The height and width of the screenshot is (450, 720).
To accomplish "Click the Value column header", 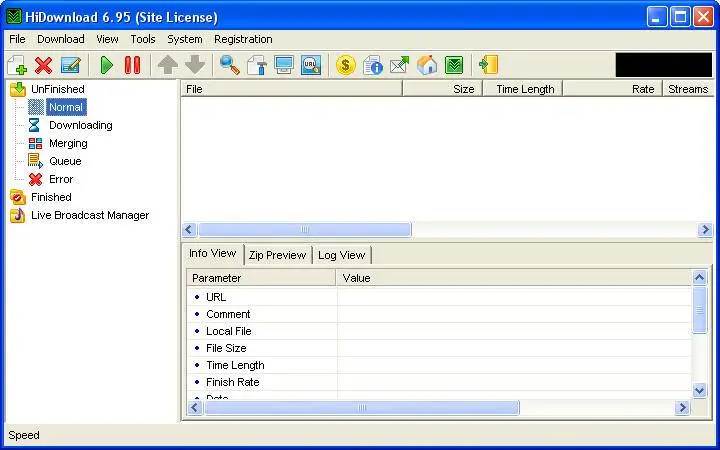I will click(514, 278).
